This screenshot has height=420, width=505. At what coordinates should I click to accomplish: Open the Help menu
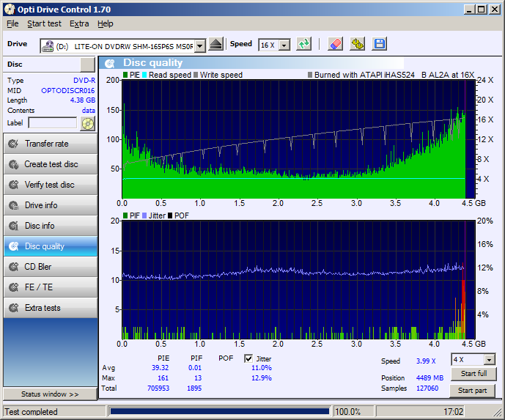(106, 24)
